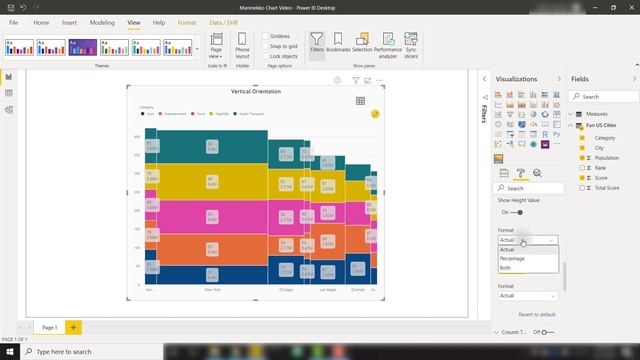This screenshot has height=360, width=640.
Task: Expand the Column T... section
Action: pyautogui.click(x=497, y=332)
